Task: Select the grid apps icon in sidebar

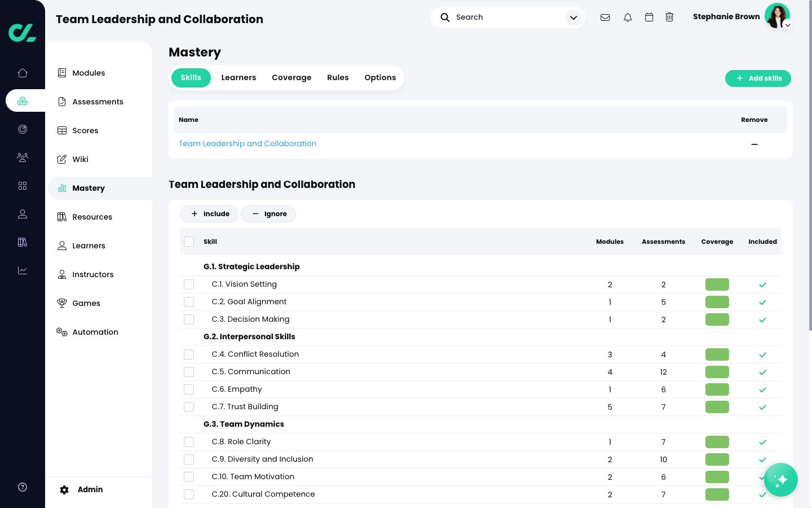Action: pyautogui.click(x=23, y=185)
